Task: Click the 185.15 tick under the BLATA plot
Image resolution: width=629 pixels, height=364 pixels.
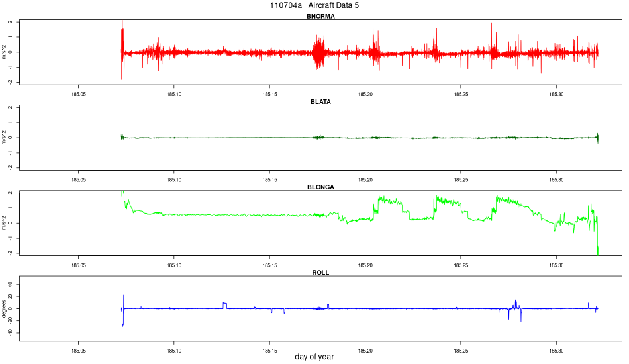Action: point(269,179)
